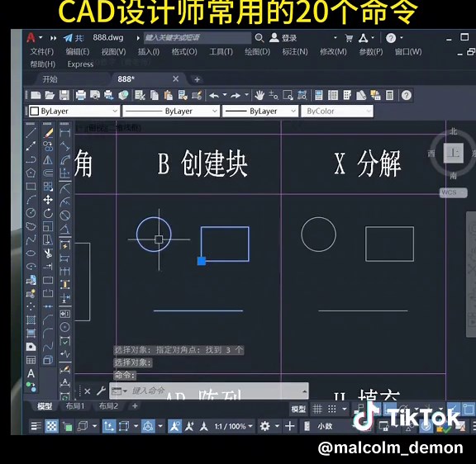Image resolution: width=476 pixels, height=464 pixels.
Task: Select the Mirror tool icon
Action: click(48, 159)
